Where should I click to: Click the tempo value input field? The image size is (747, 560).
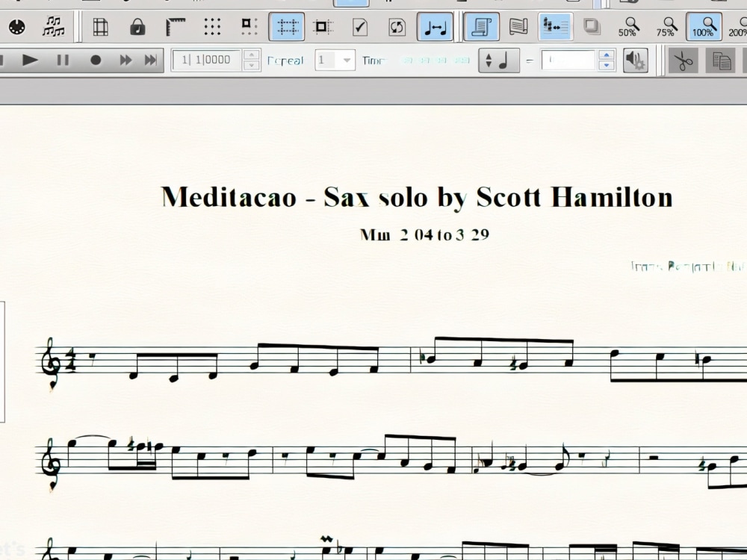[x=569, y=60]
